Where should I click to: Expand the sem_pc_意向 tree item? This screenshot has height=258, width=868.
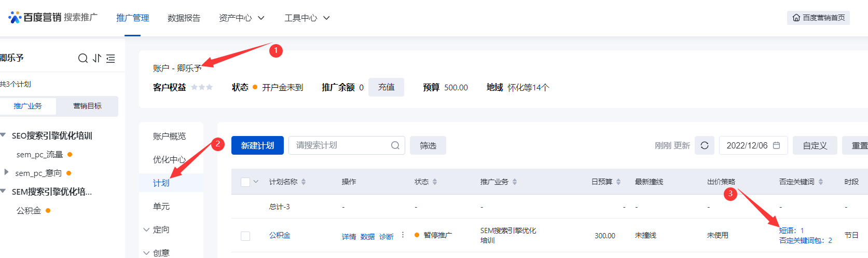point(6,172)
